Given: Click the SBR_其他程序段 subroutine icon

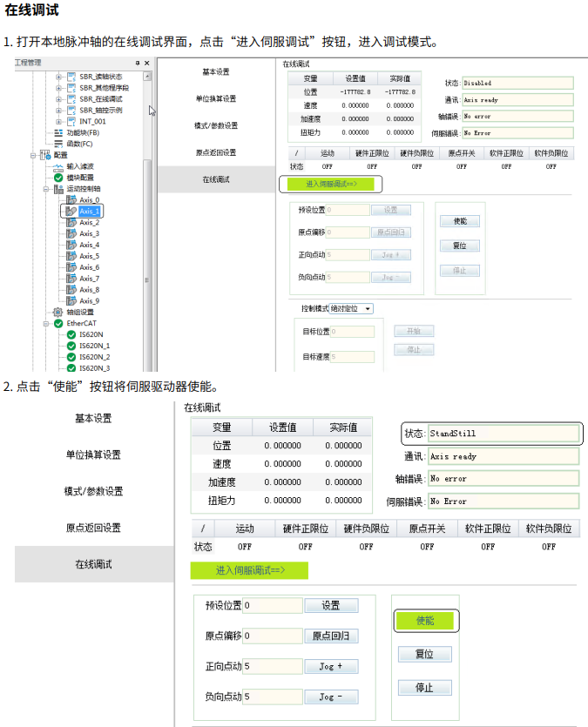Looking at the screenshot, I should click(71, 88).
